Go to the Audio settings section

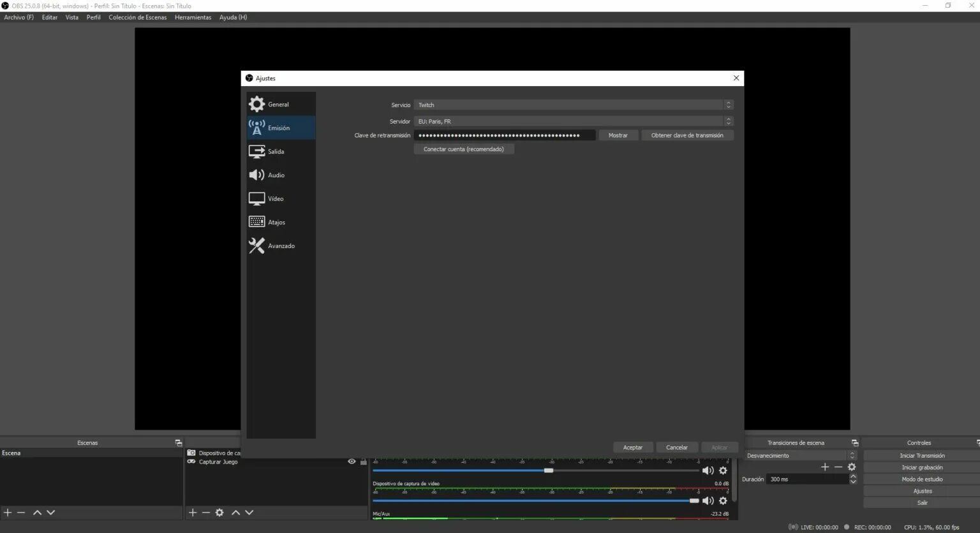tap(281, 175)
